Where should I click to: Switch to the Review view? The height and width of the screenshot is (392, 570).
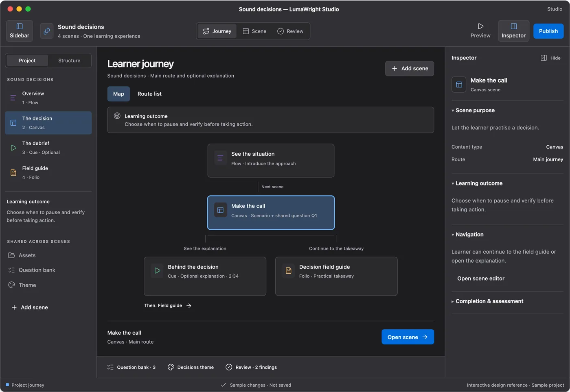290,31
